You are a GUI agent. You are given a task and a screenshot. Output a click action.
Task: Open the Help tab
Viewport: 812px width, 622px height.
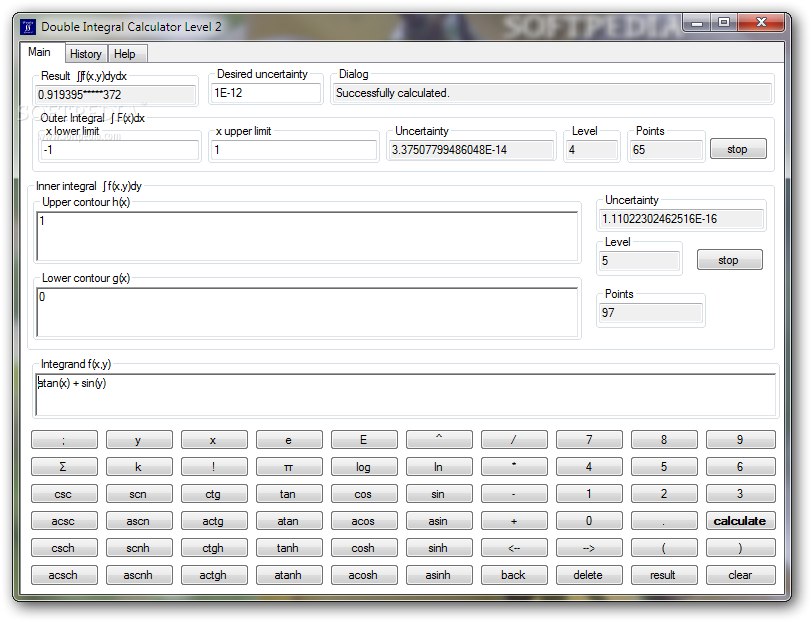pyautogui.click(x=125, y=54)
